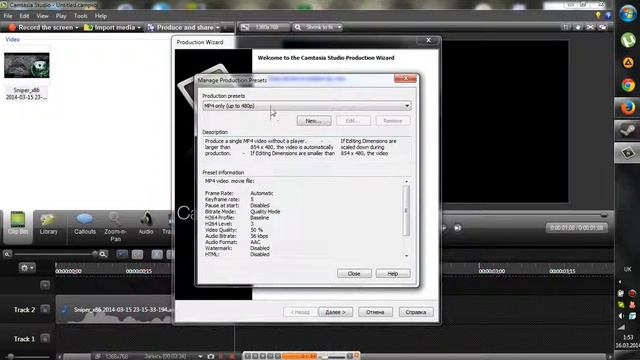
Task: Open the Production presets combo box
Action: 307,106
